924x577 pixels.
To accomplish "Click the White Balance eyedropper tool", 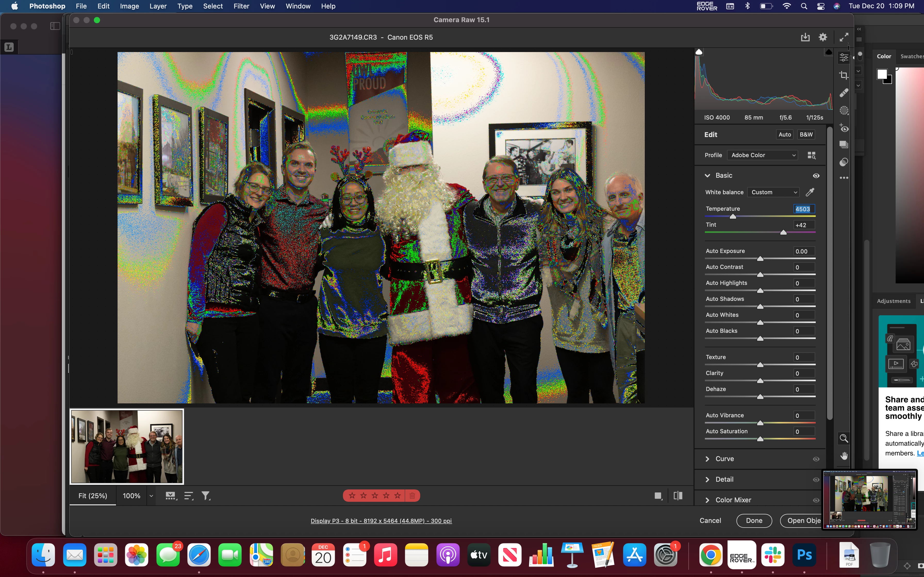I will click(x=810, y=192).
